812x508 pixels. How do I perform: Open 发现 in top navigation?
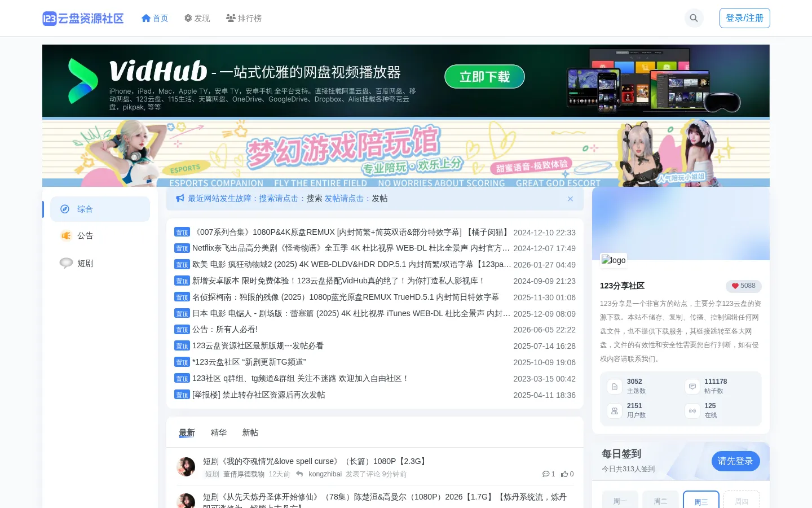tap(197, 18)
